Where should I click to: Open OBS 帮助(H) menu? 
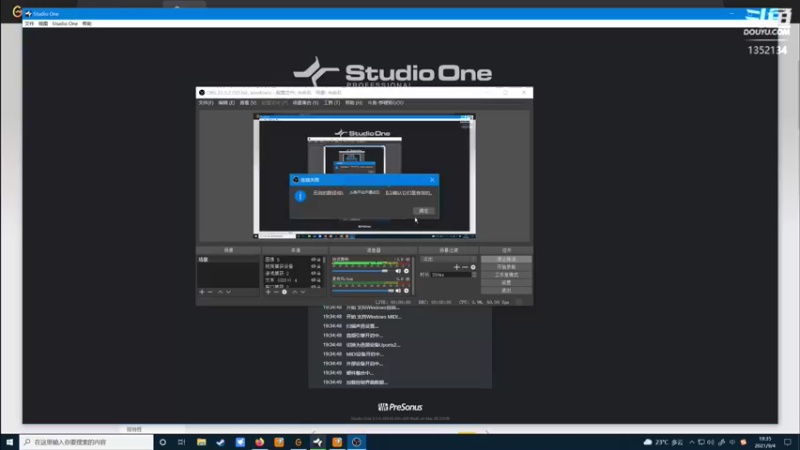click(354, 103)
